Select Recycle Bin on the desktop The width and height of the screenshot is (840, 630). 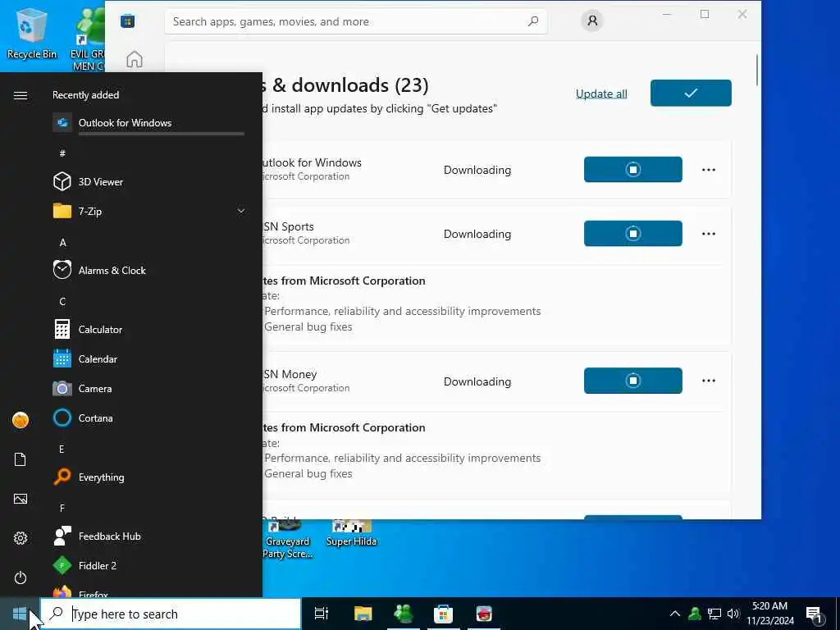(31, 33)
